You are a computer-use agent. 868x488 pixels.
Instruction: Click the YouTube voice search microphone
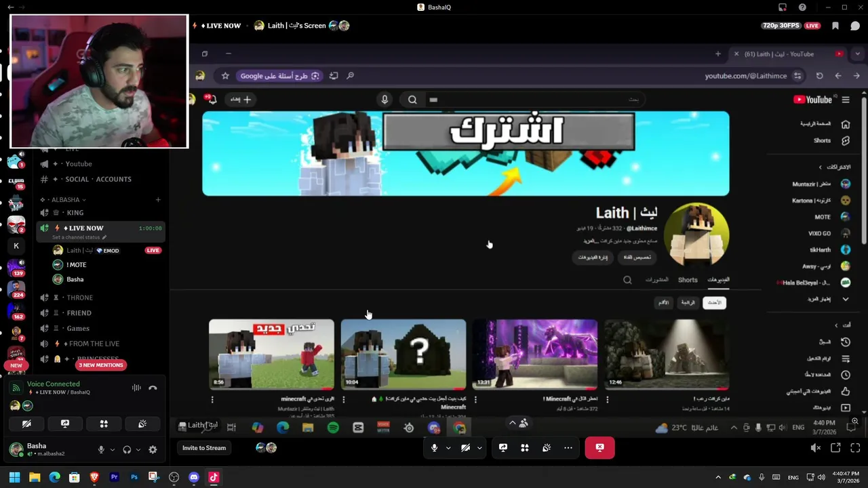click(x=384, y=100)
